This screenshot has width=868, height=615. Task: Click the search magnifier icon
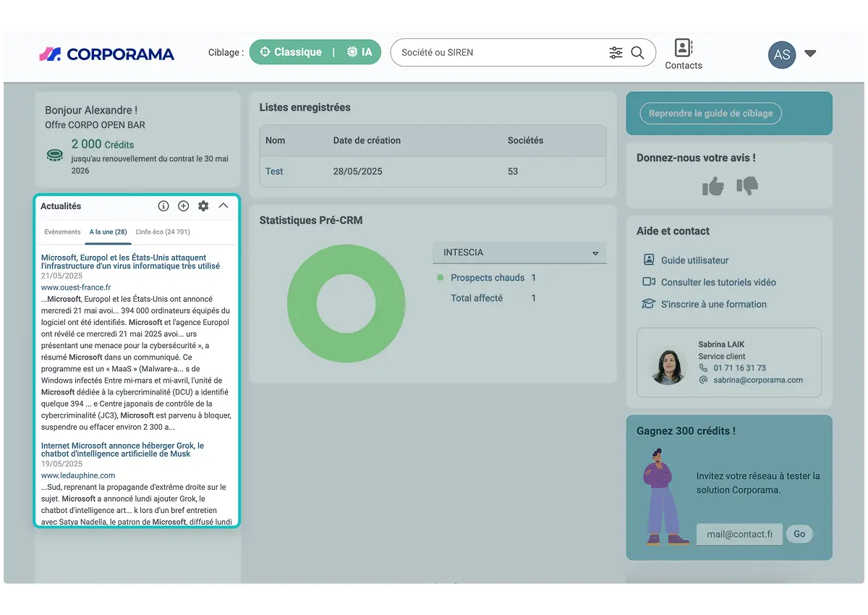(x=637, y=53)
